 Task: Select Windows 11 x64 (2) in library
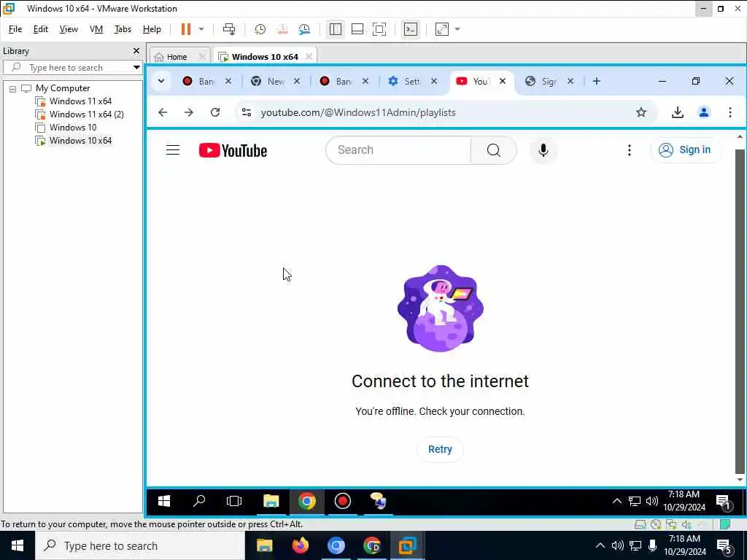(86, 114)
